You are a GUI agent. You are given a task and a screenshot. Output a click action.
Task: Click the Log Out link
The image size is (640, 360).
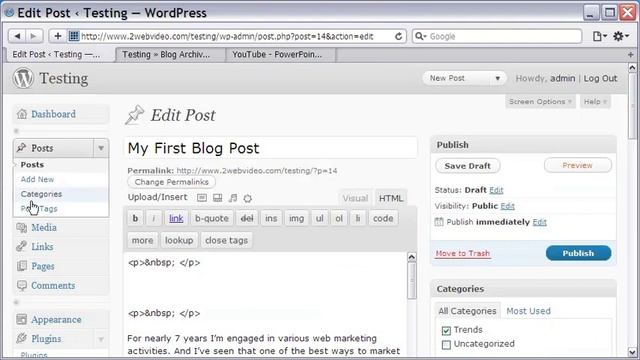click(600, 78)
